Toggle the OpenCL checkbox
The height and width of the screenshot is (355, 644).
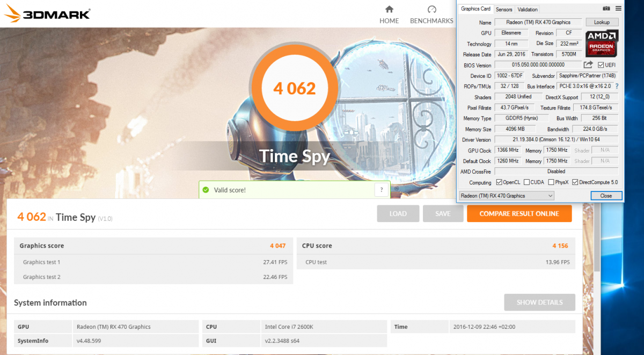(500, 182)
